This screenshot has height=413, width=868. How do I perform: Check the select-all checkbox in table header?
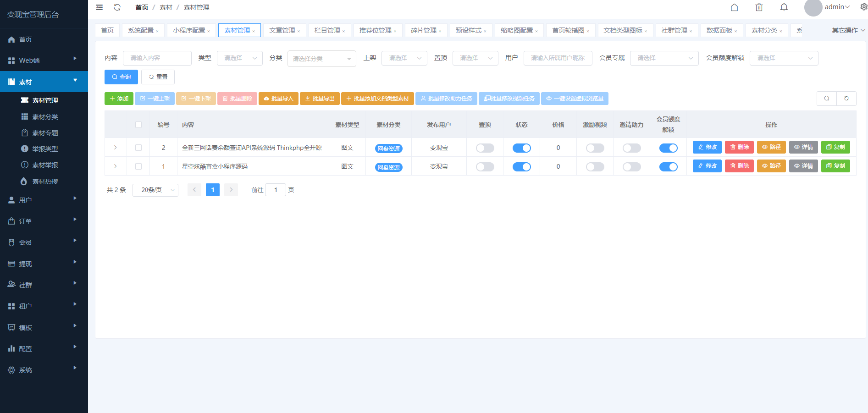pos(138,125)
